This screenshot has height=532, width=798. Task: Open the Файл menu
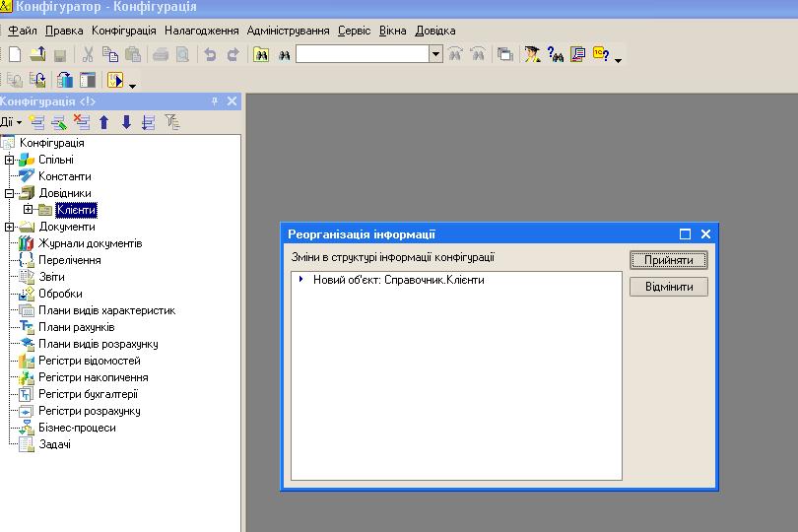(23, 31)
